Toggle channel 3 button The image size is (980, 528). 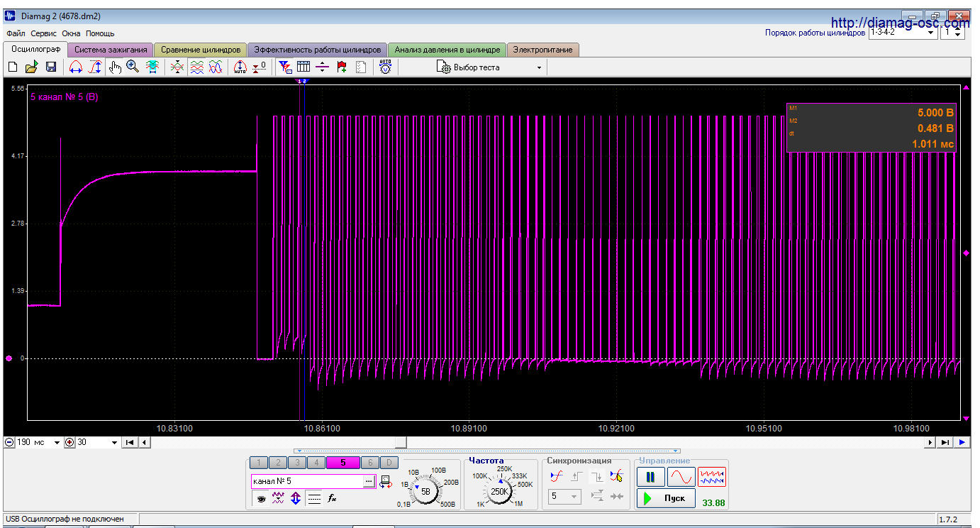click(x=297, y=463)
